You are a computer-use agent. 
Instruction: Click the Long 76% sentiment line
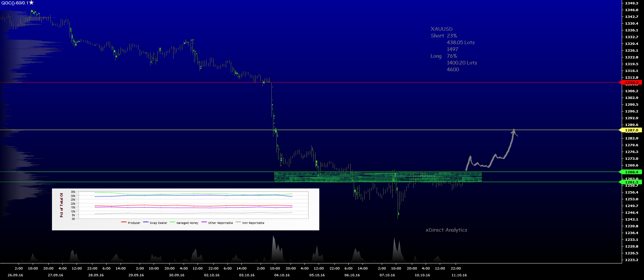point(444,56)
